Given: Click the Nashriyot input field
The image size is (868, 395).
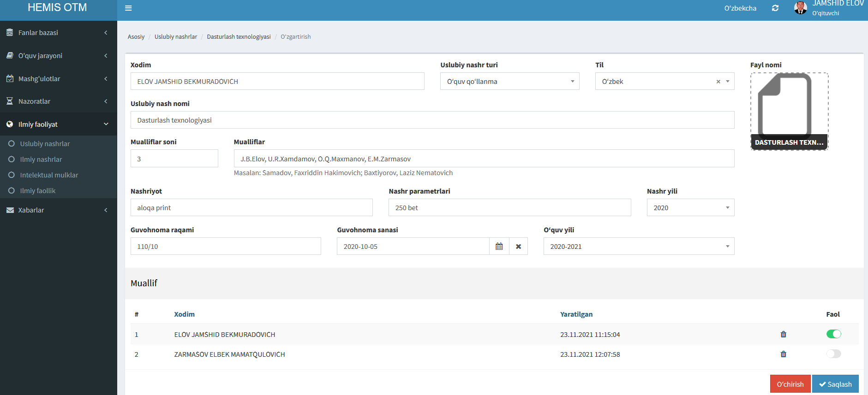Looking at the screenshot, I should pyautogui.click(x=251, y=207).
